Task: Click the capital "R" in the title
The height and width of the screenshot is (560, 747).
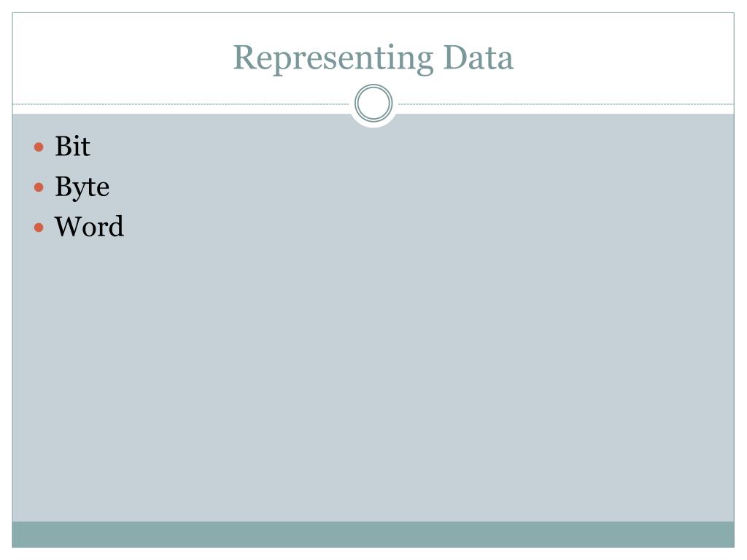Action: coord(245,58)
